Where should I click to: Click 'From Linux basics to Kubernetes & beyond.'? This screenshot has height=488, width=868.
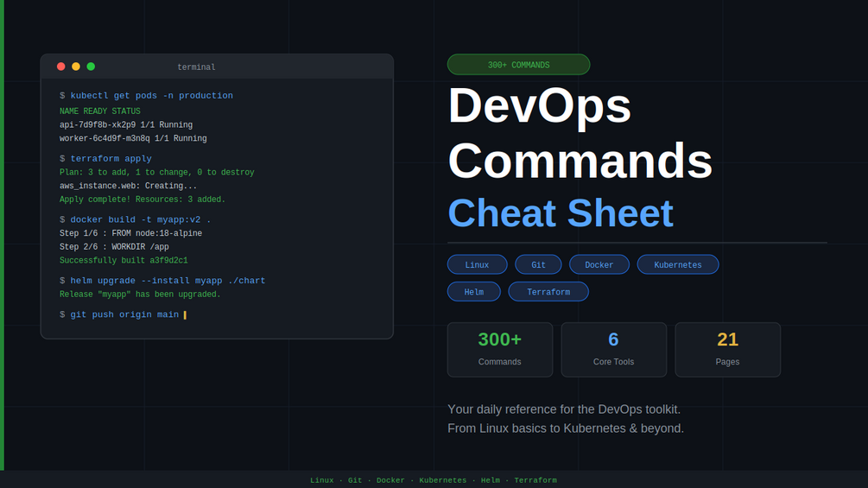pyautogui.click(x=566, y=428)
